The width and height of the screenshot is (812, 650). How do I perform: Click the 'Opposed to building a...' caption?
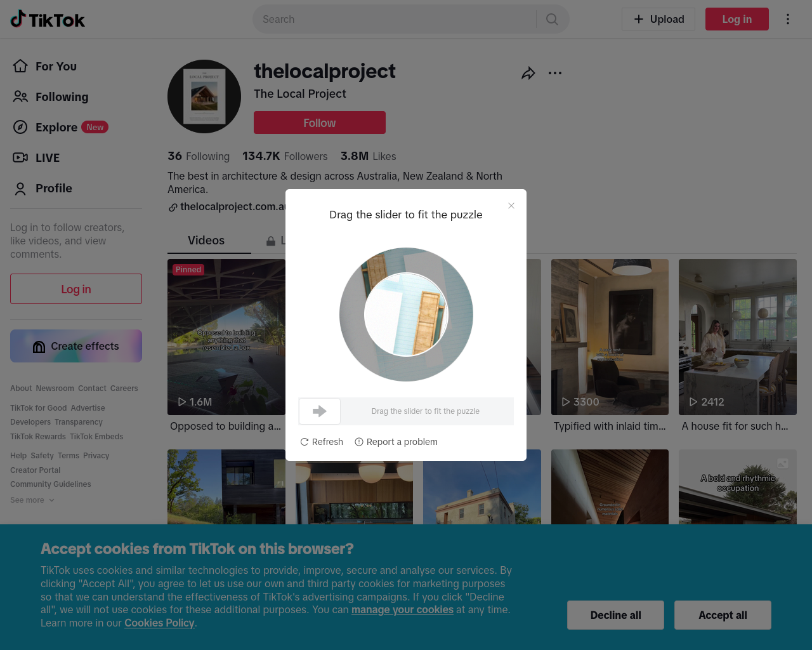(x=226, y=427)
